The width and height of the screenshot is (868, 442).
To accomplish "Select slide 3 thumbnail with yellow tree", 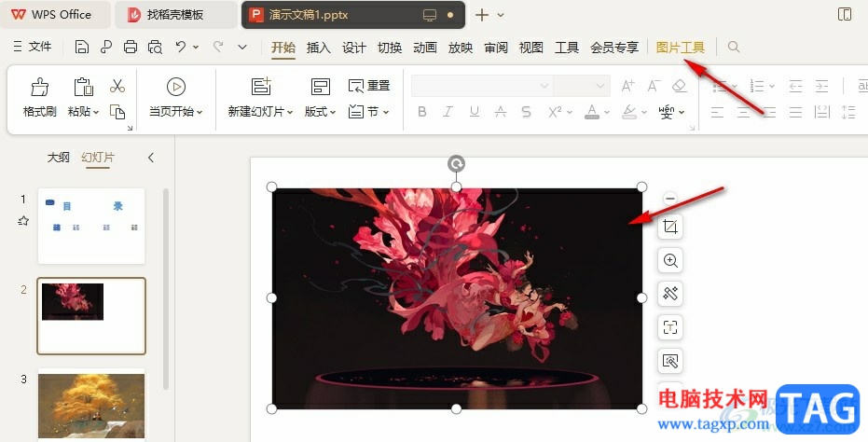I will click(91, 406).
